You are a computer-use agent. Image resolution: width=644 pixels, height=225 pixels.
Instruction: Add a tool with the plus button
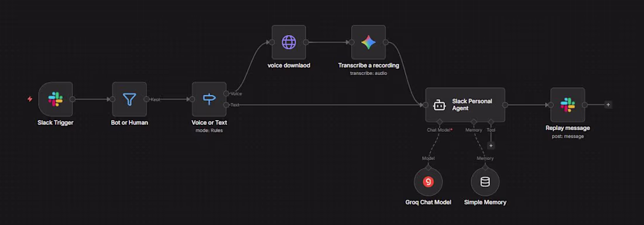pos(491,146)
